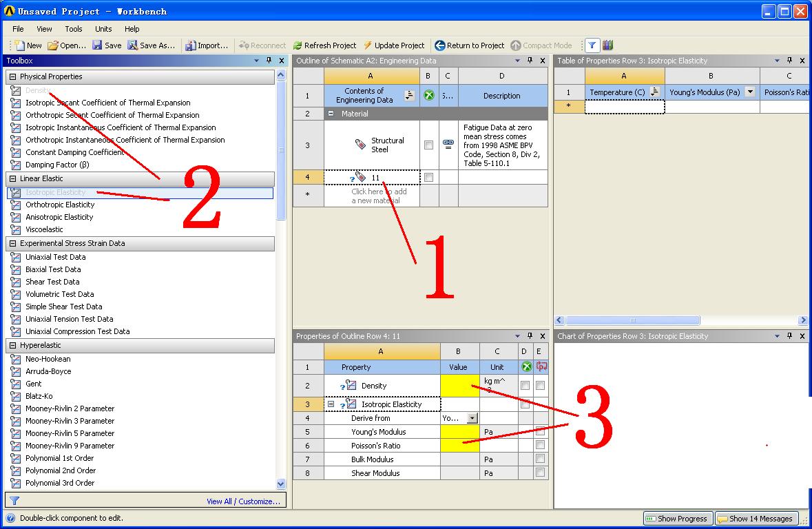
Task: Toggle the Structural Steel checkbox in column B
Action: click(x=428, y=145)
